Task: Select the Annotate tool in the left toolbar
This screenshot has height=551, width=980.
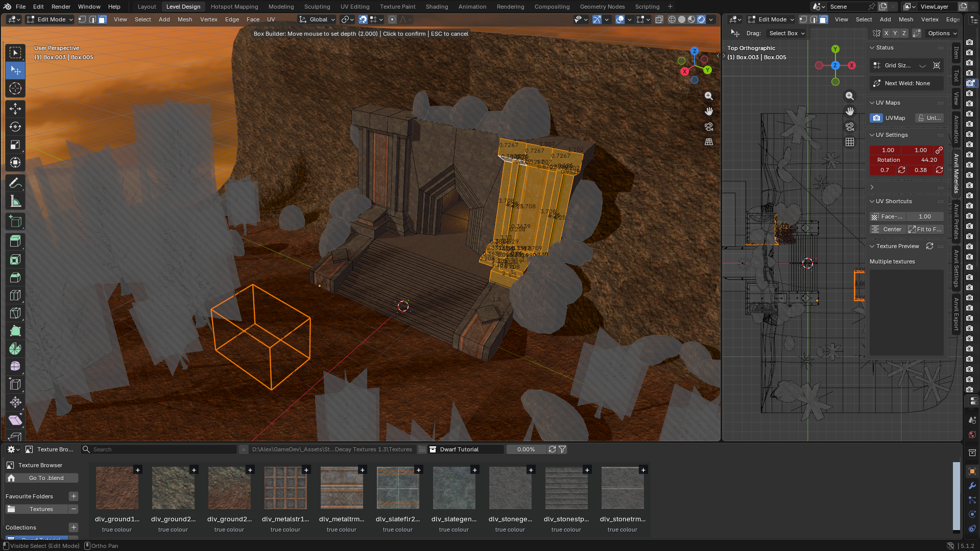Action: 15,183
